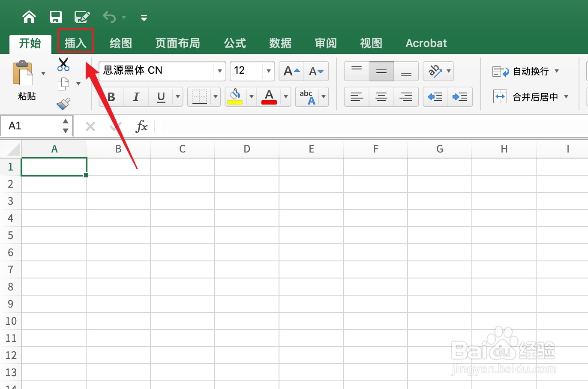Image resolution: width=588 pixels, height=389 pixels.
Task: Click the font size field showing 12
Action: pos(246,71)
